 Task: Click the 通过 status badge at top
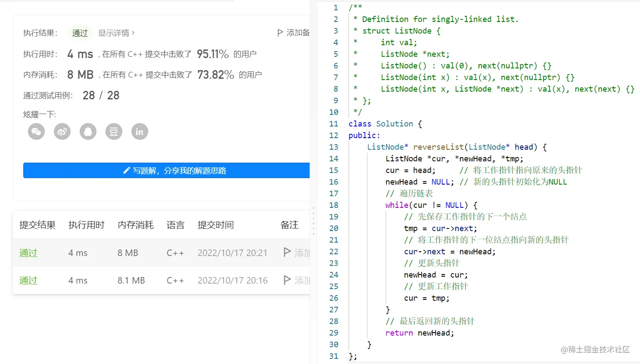coord(80,33)
